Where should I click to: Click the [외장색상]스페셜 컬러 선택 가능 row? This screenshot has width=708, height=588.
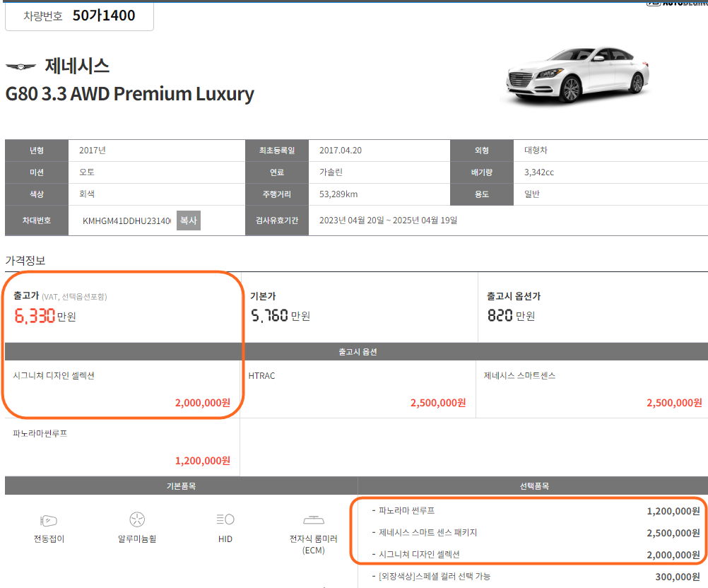(536, 577)
